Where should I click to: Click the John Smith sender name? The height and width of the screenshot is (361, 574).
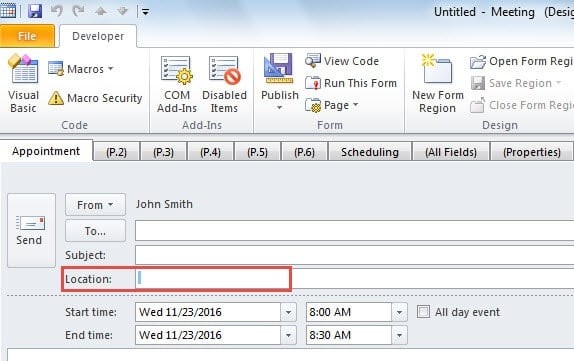coord(164,204)
